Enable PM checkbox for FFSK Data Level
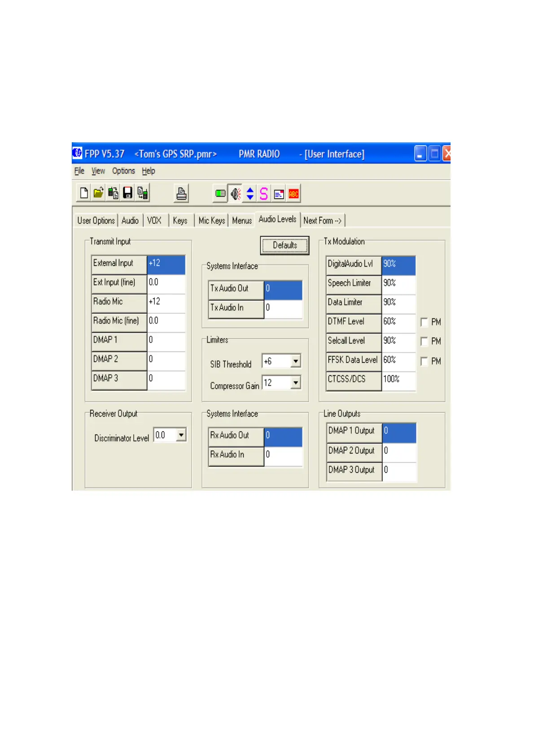Viewport: 534px width, 756px height. pos(424,361)
